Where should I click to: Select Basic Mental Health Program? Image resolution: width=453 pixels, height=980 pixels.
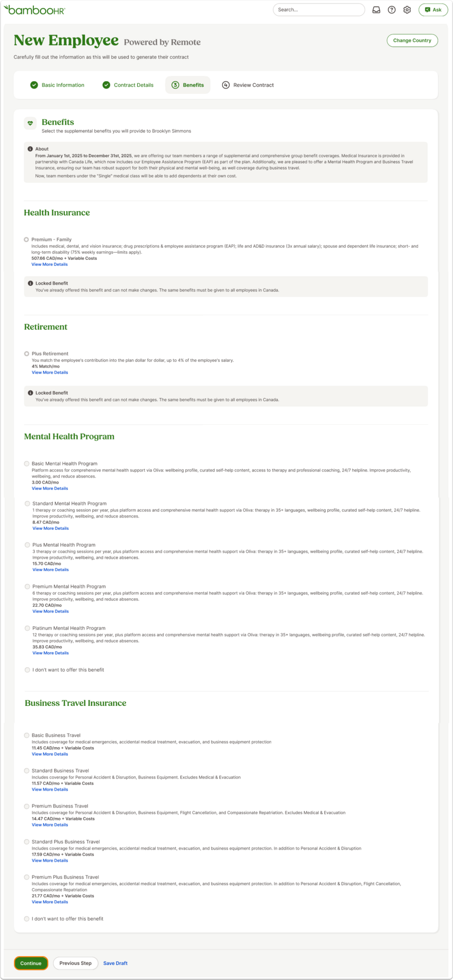(26, 463)
